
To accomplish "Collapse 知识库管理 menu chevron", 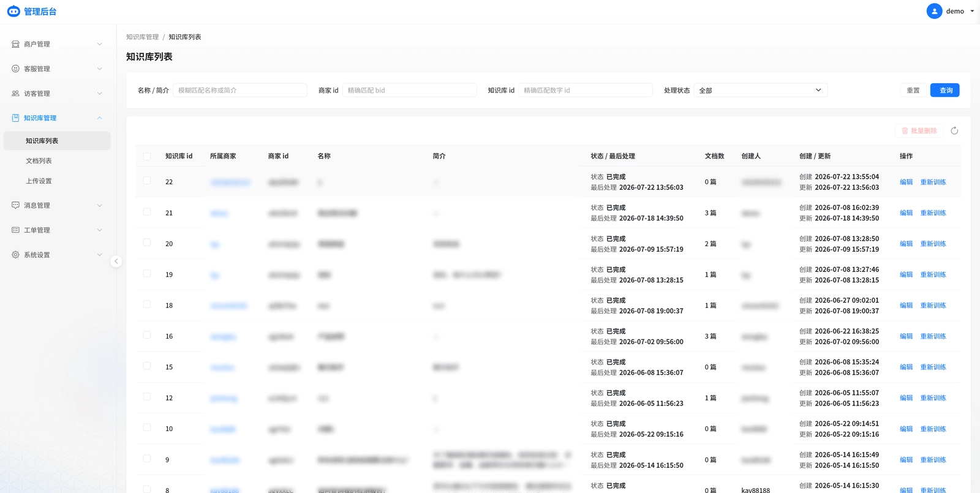I will click(x=100, y=118).
